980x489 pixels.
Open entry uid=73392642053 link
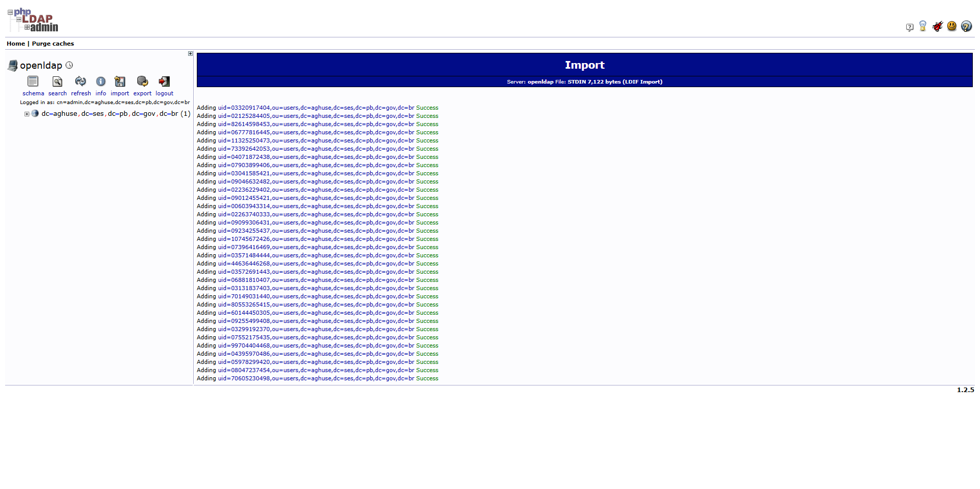pos(316,149)
